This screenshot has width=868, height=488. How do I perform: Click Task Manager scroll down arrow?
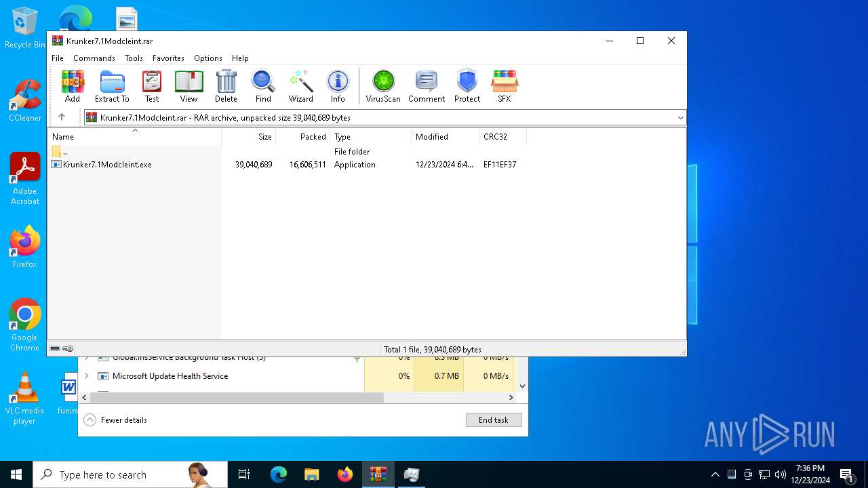point(522,386)
